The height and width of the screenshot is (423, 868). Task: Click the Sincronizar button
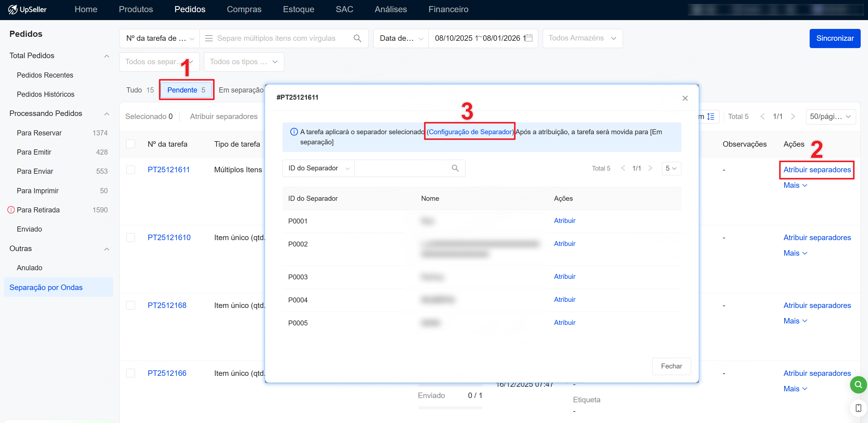point(834,38)
